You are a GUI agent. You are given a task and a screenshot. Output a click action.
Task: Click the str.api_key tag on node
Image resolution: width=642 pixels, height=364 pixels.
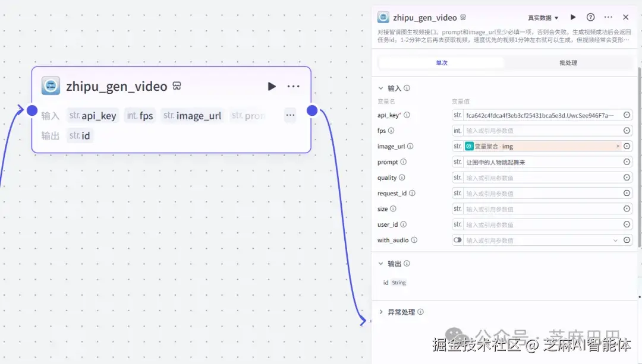[93, 115]
